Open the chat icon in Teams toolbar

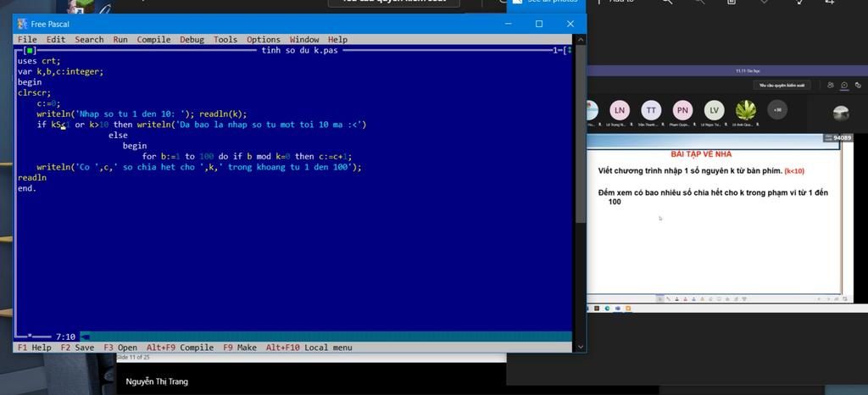[x=844, y=86]
